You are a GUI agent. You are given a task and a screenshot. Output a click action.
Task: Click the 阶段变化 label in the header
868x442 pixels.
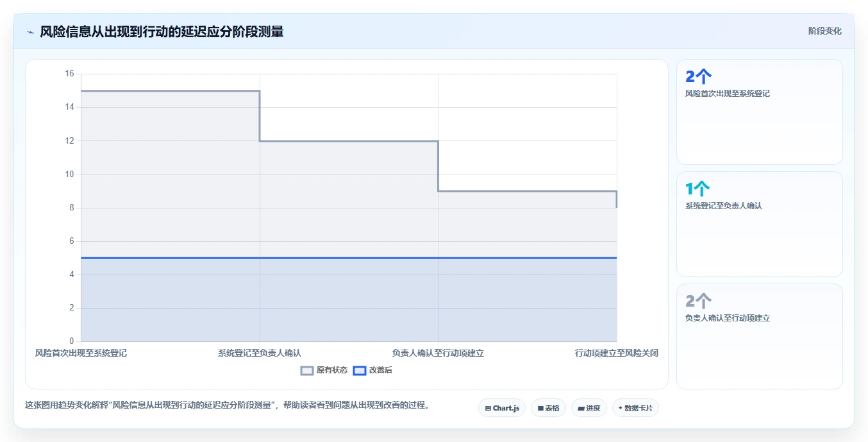824,31
